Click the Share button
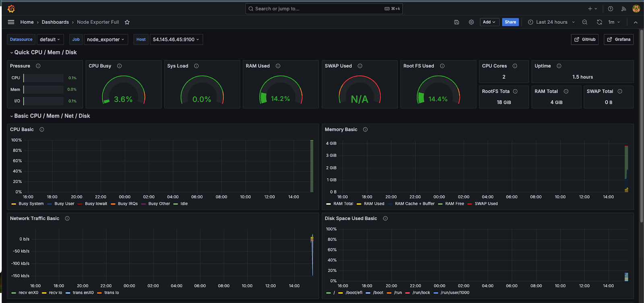This screenshot has height=303, width=644. [x=510, y=22]
